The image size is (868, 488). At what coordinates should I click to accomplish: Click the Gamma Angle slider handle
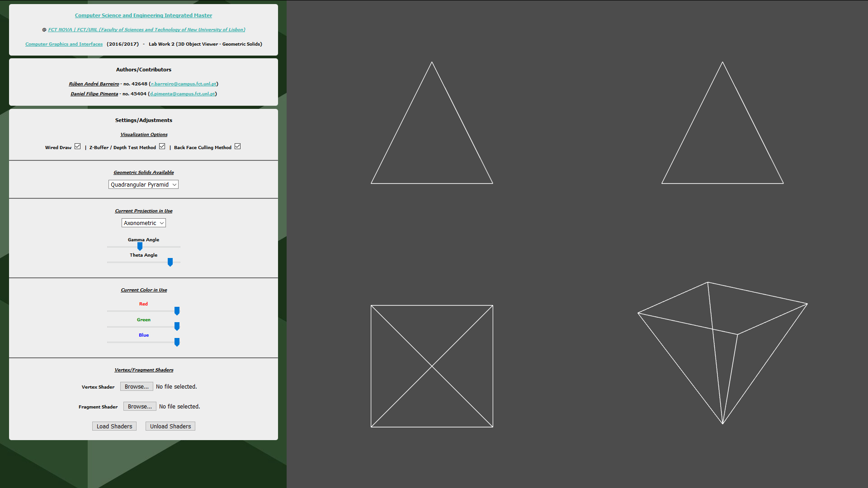(x=140, y=247)
